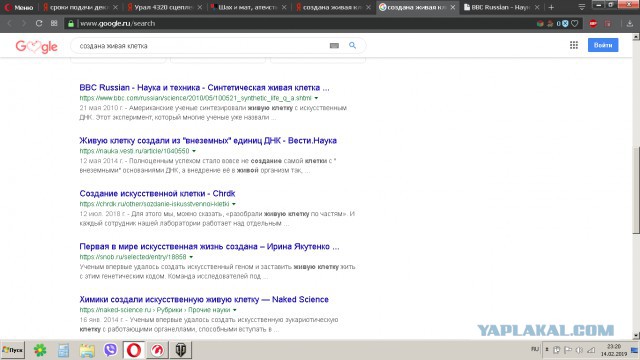This screenshot has height=360, width=640.
Task: Open the downloads arrow icon
Action: (629, 24)
